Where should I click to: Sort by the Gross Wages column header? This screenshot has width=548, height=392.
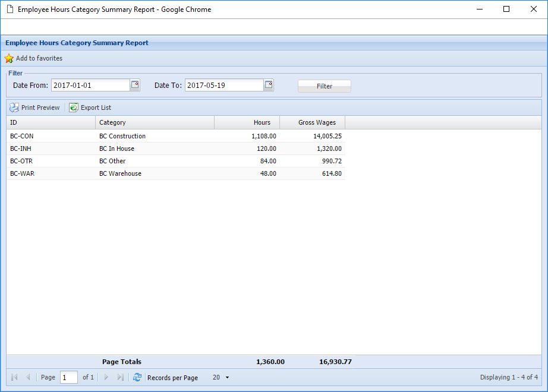(x=312, y=122)
